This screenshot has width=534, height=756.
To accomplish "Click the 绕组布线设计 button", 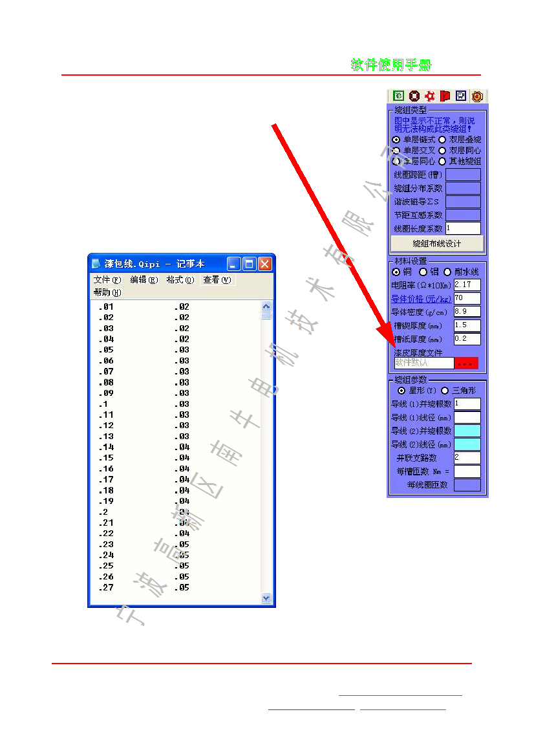I will 436,243.
